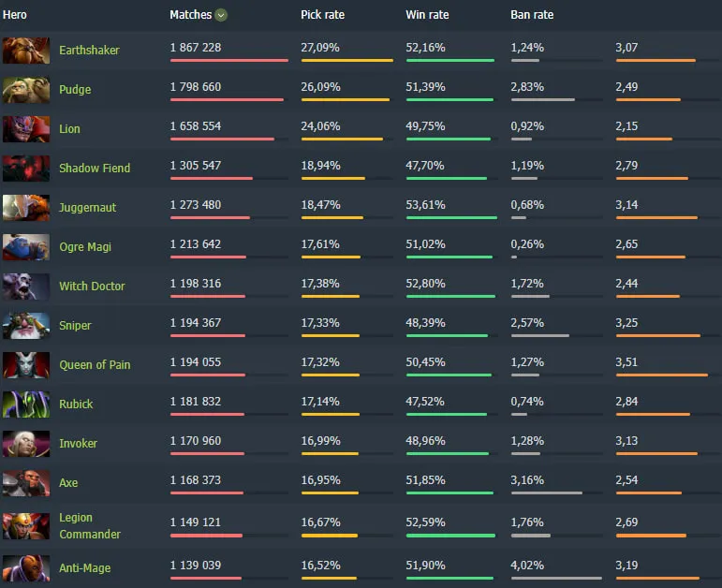The width and height of the screenshot is (722, 588).
Task: Select Pudge ban rate 2,83%
Action: [527, 87]
